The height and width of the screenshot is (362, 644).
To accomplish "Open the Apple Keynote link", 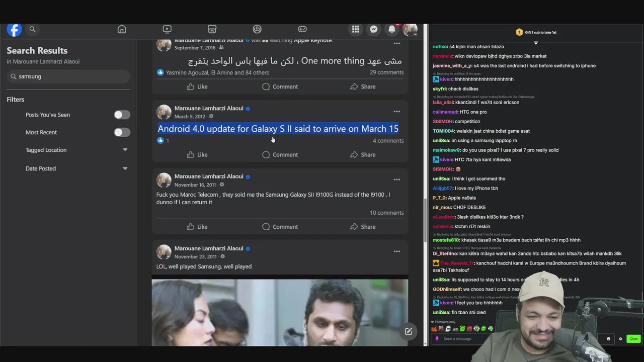I will click(x=312, y=41).
